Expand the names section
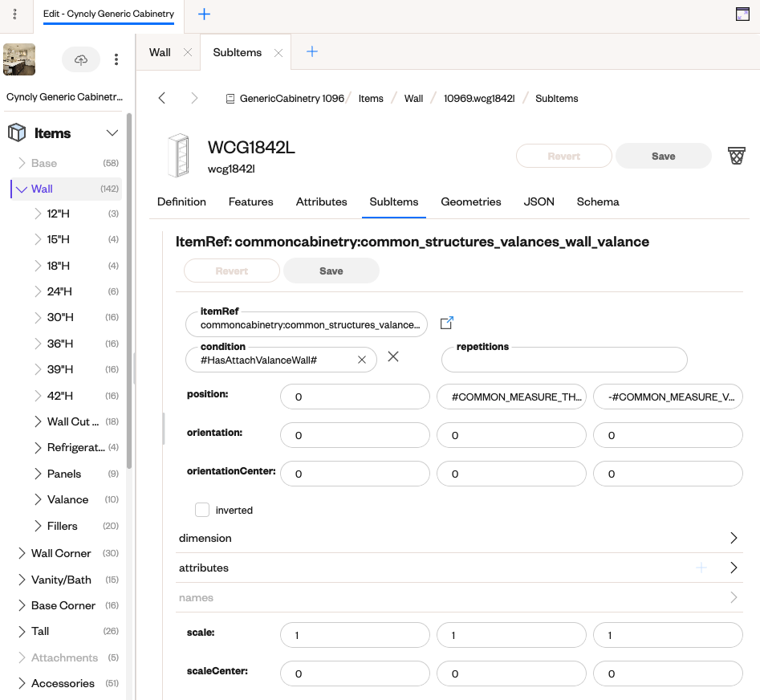Image resolution: width=760 pixels, height=700 pixels. [734, 597]
